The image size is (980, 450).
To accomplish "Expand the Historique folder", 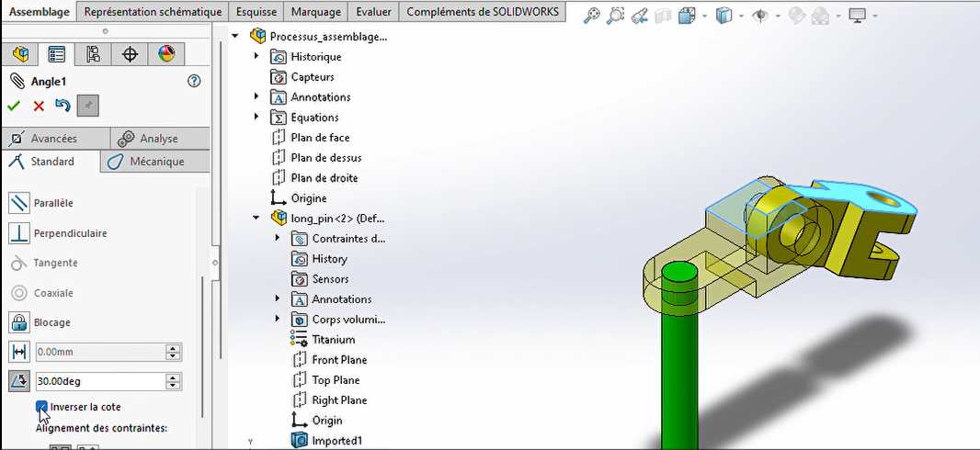I will (256, 57).
